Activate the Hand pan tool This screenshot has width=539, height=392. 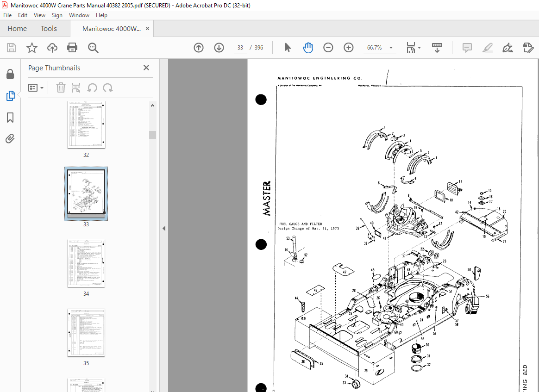point(307,48)
